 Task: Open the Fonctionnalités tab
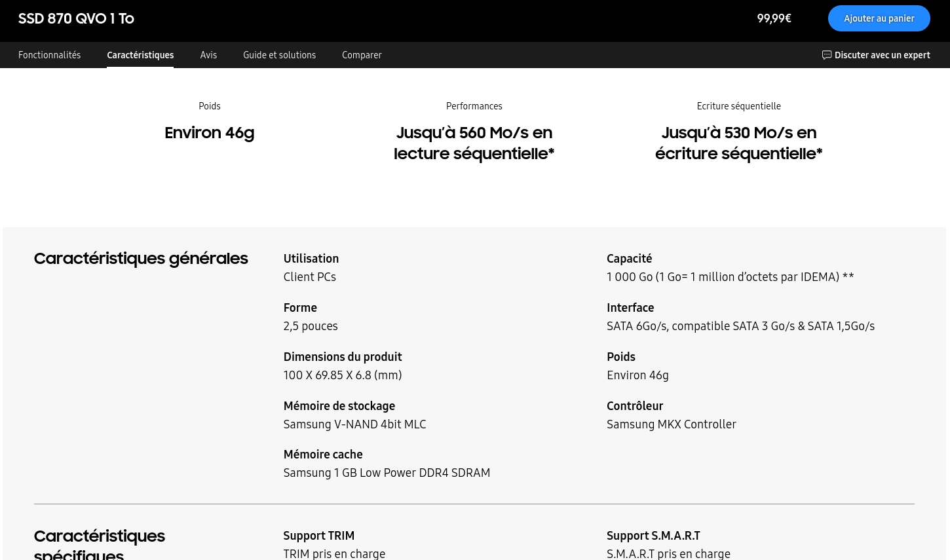pos(49,55)
